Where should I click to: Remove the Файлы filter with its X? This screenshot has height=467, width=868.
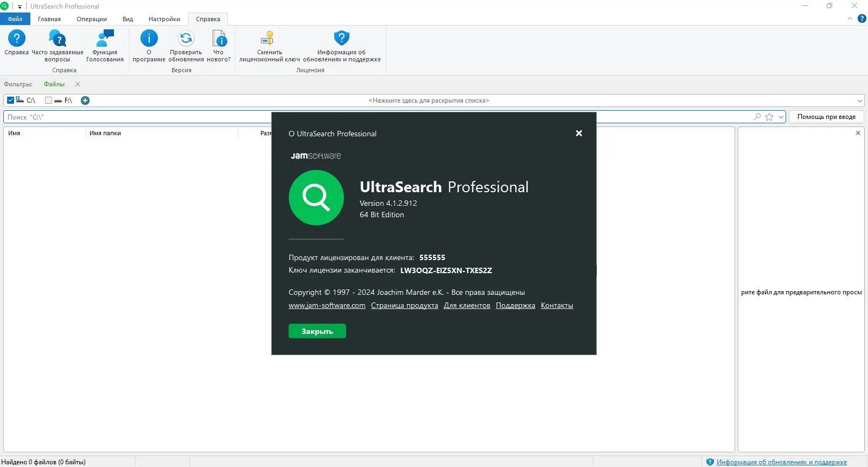tap(78, 84)
